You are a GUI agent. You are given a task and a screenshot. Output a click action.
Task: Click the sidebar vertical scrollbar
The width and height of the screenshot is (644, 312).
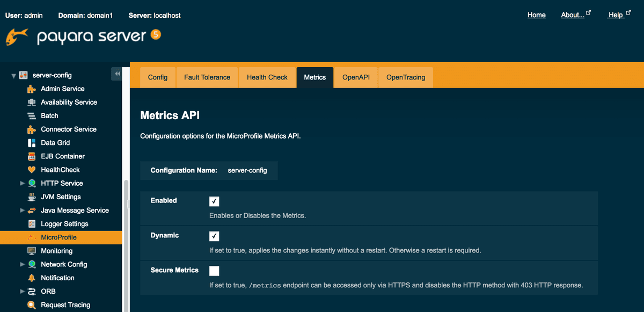(x=126, y=245)
